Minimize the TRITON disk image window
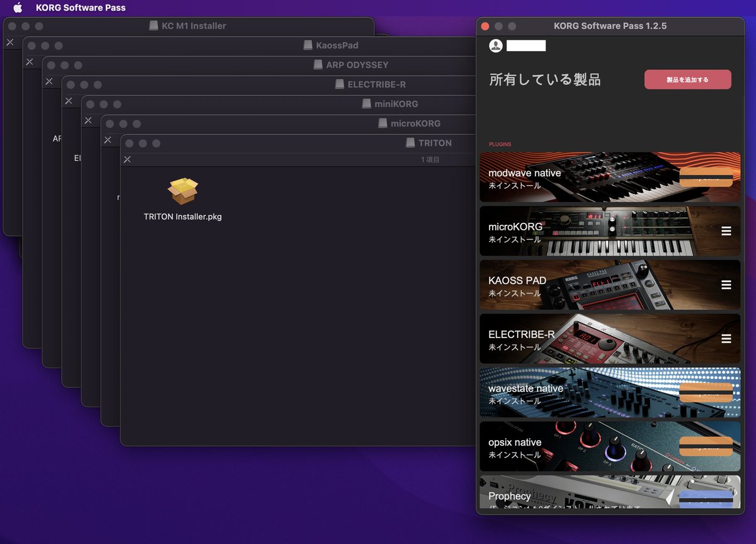Viewport: 756px width, 544px height. coord(143,144)
